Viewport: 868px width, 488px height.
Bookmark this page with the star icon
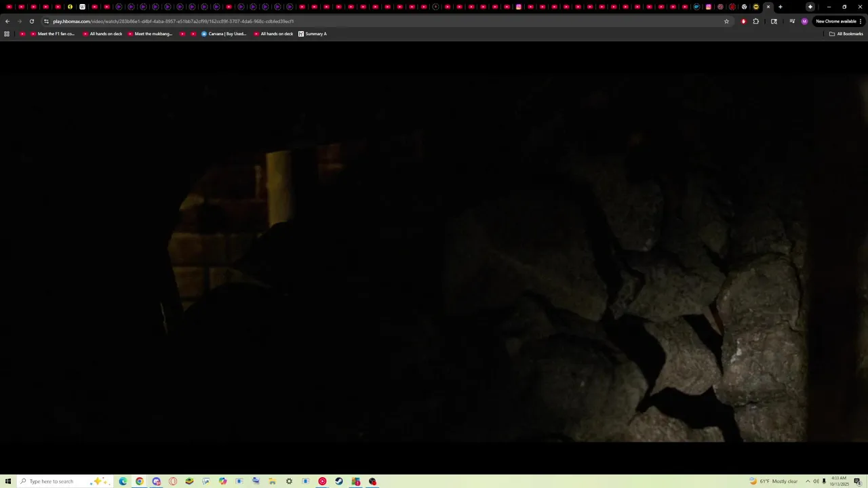(x=726, y=21)
